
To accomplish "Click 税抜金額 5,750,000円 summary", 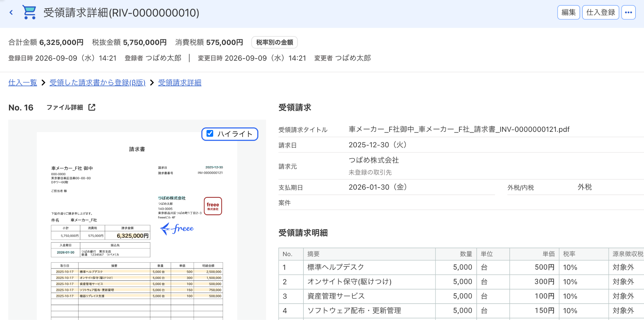I will point(129,42).
